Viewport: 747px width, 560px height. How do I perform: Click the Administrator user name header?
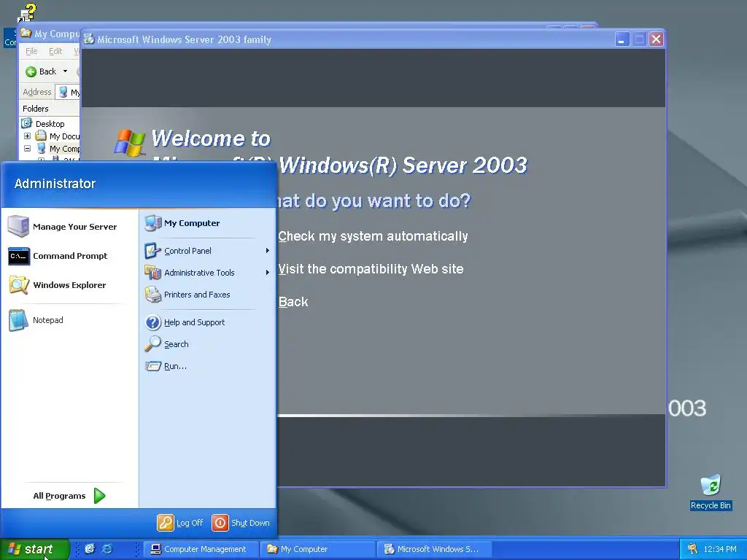tap(55, 183)
